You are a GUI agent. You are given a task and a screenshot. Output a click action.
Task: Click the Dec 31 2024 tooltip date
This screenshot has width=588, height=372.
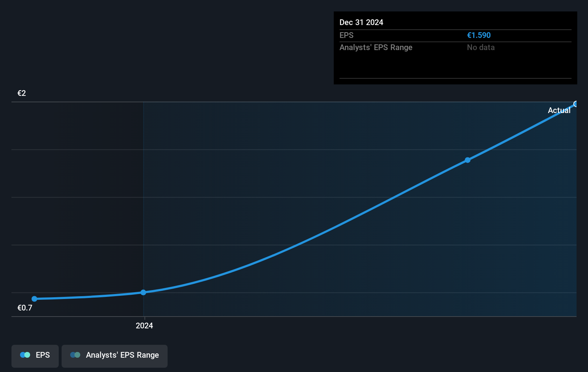point(361,23)
